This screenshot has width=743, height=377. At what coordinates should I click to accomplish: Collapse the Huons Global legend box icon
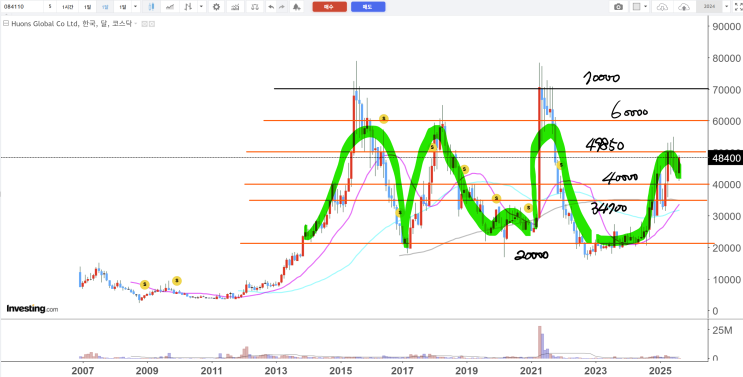coord(6,23)
